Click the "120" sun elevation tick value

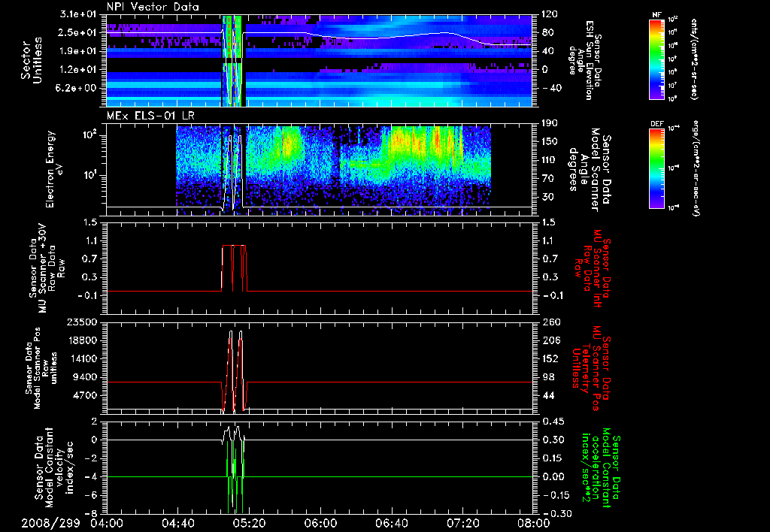(550, 14)
